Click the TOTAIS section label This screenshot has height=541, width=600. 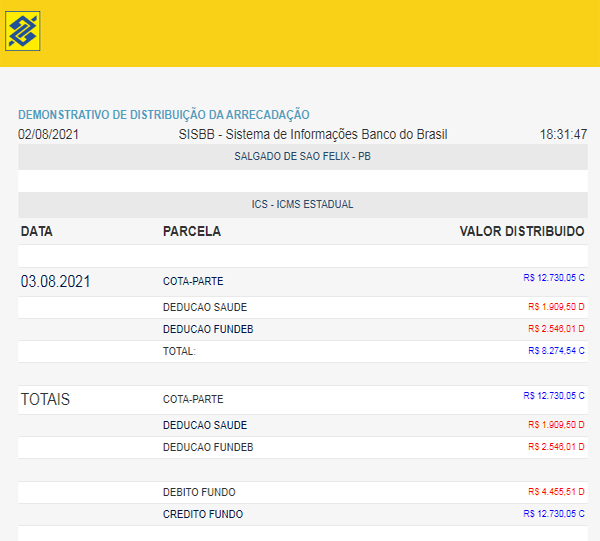click(x=45, y=399)
